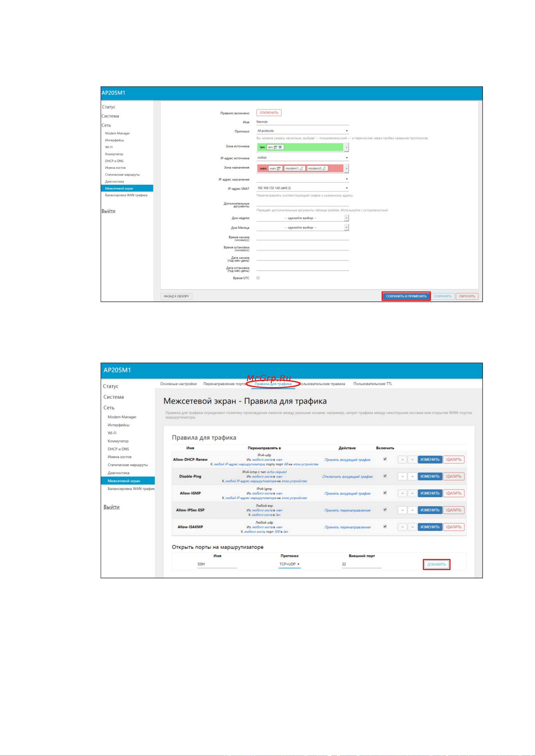
Task: Uncheck enable for Allow-IGMP rule
Action: coord(385,493)
